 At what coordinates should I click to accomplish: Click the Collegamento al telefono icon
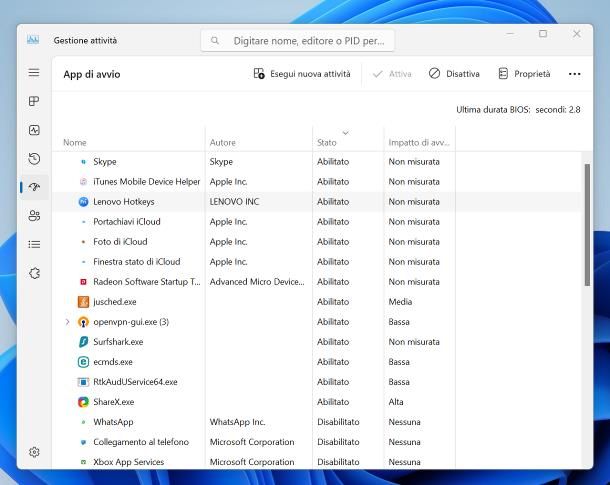[83, 442]
